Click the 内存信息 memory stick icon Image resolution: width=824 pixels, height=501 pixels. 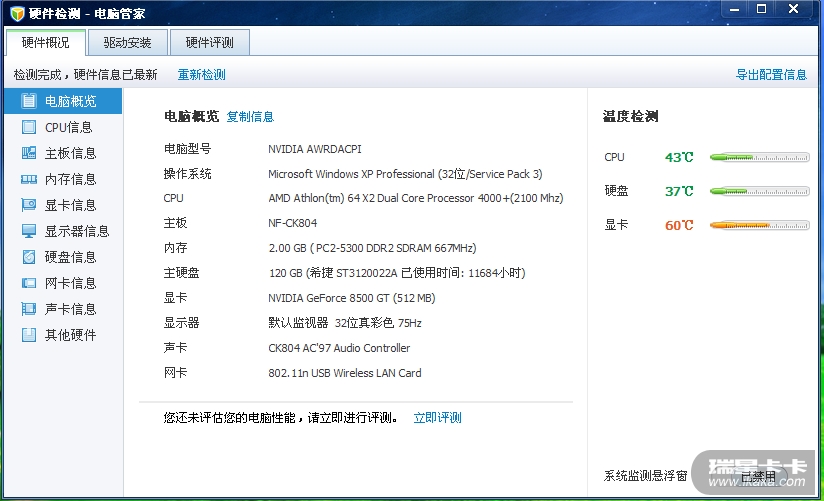pos(29,179)
